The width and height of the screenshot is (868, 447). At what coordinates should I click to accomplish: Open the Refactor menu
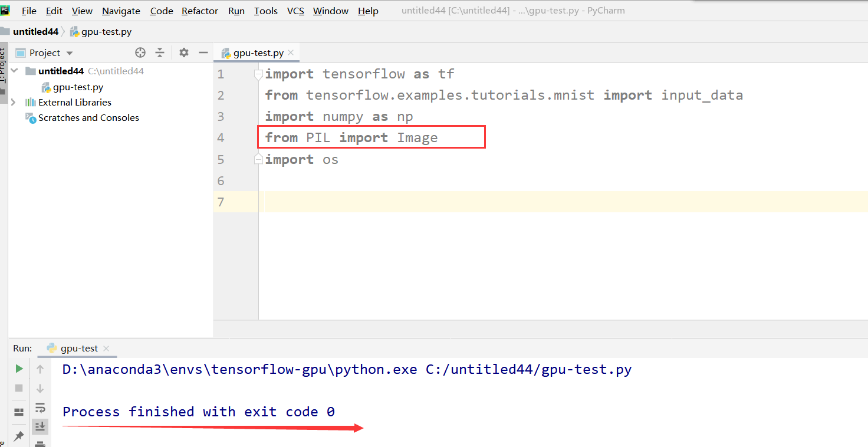coord(199,11)
